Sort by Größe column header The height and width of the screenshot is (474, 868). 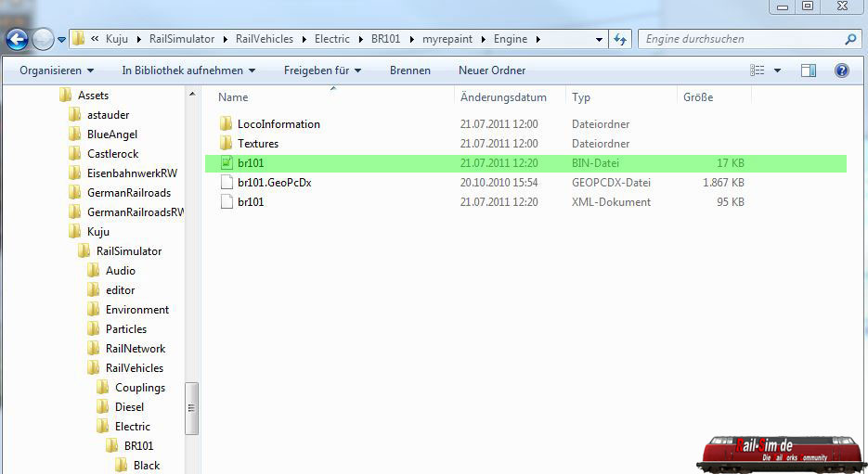(698, 97)
